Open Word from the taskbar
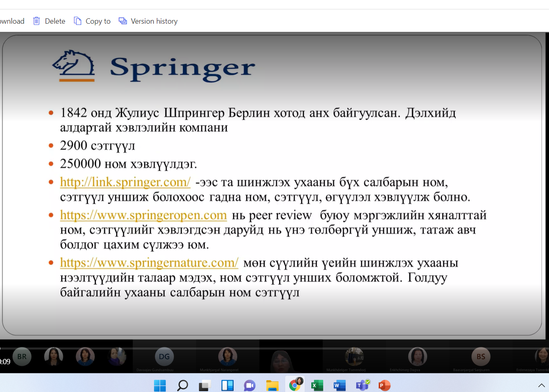 [339, 385]
